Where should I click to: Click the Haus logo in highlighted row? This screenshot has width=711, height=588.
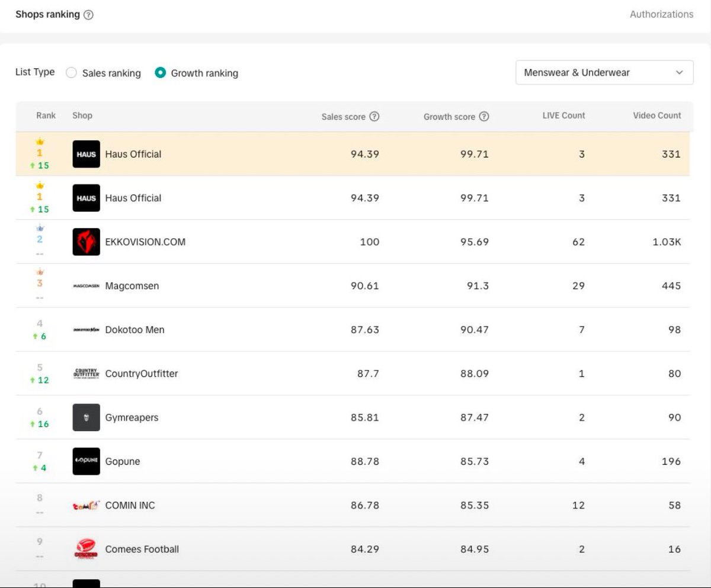87,154
